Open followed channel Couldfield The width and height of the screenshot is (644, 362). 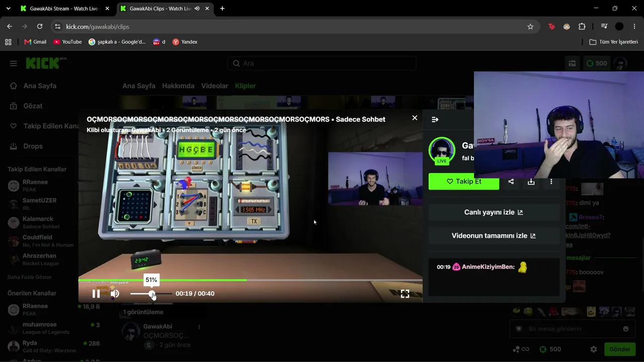39,241
